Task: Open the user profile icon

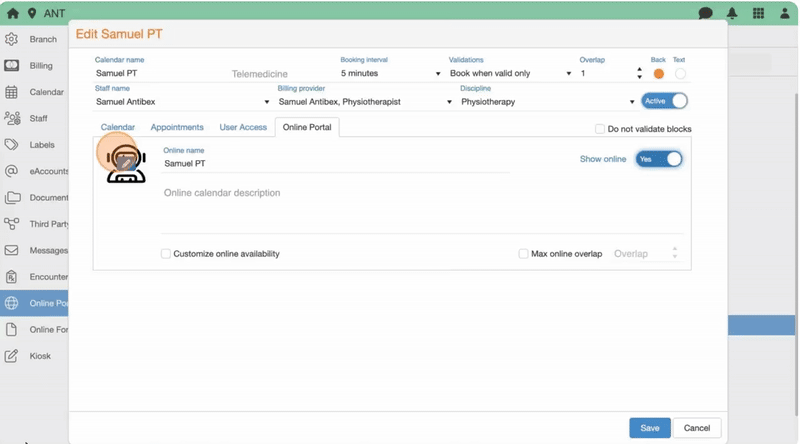Action: click(x=785, y=14)
